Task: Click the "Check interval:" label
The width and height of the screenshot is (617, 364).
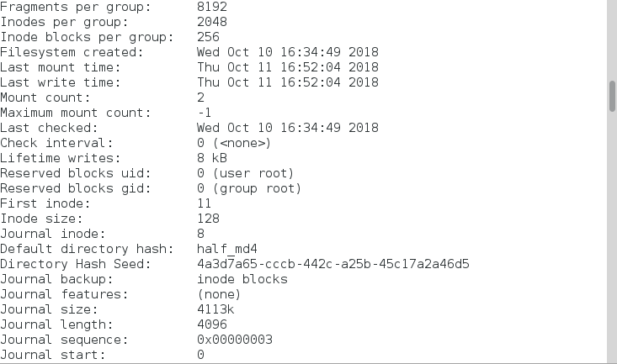Action: pos(56,143)
